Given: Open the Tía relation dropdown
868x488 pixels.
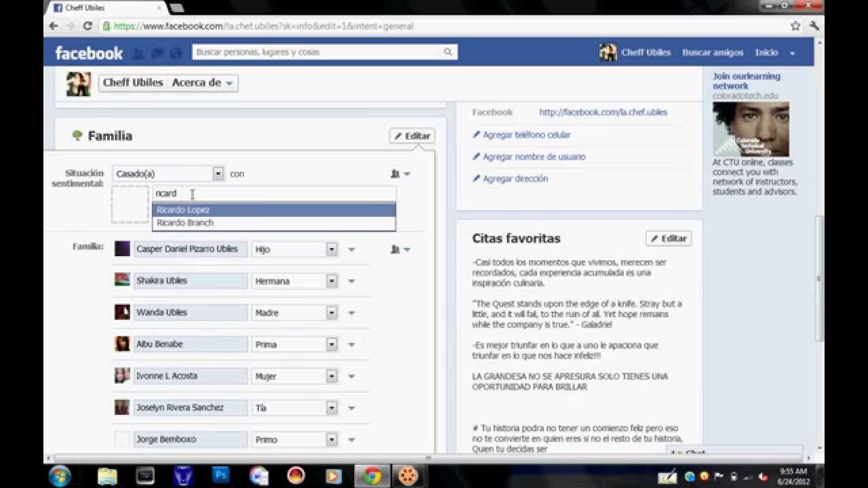Looking at the screenshot, I should tap(294, 408).
